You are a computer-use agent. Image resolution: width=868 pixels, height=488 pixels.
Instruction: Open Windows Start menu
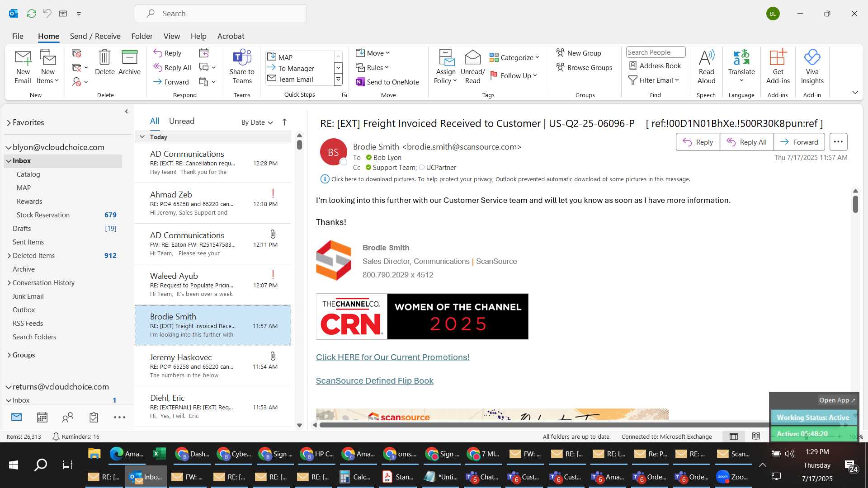[14, 465]
